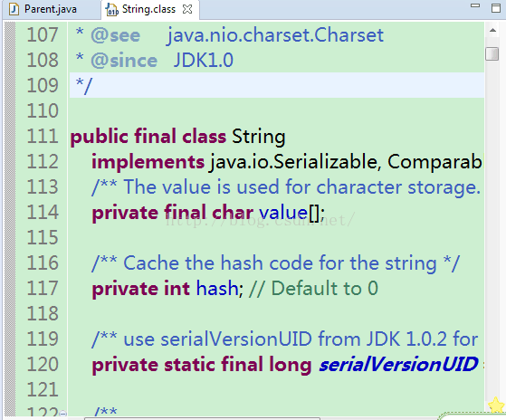Click the value field identifier
Screen dimensions: 506x420
click(283, 213)
